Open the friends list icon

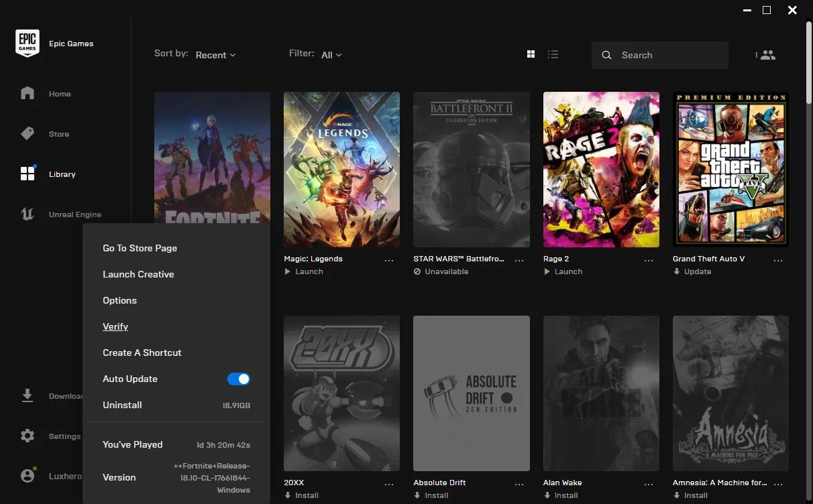[768, 55]
